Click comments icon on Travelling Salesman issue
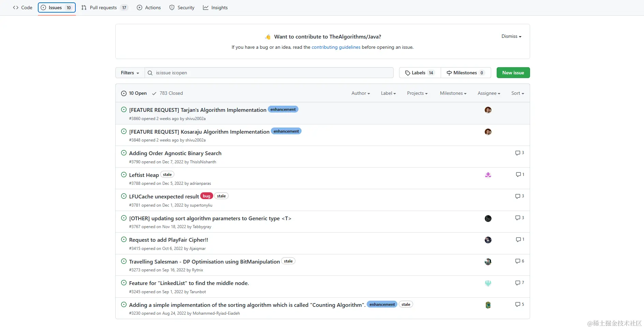The image size is (644, 329). tap(518, 261)
